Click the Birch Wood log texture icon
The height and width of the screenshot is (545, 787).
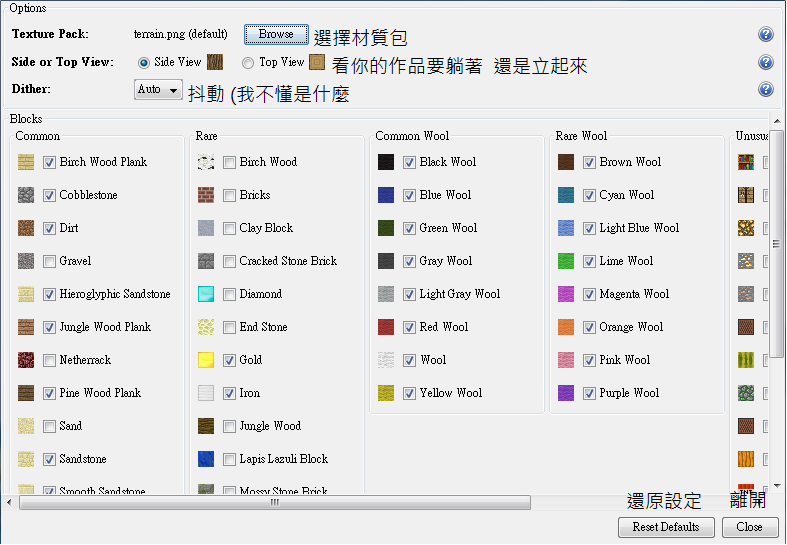(x=206, y=162)
